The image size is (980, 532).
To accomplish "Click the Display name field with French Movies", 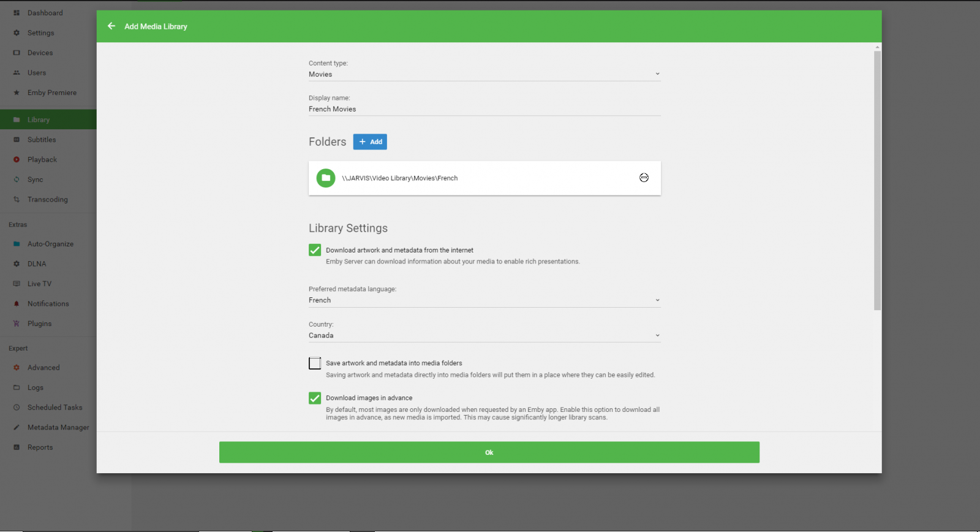I will click(484, 109).
